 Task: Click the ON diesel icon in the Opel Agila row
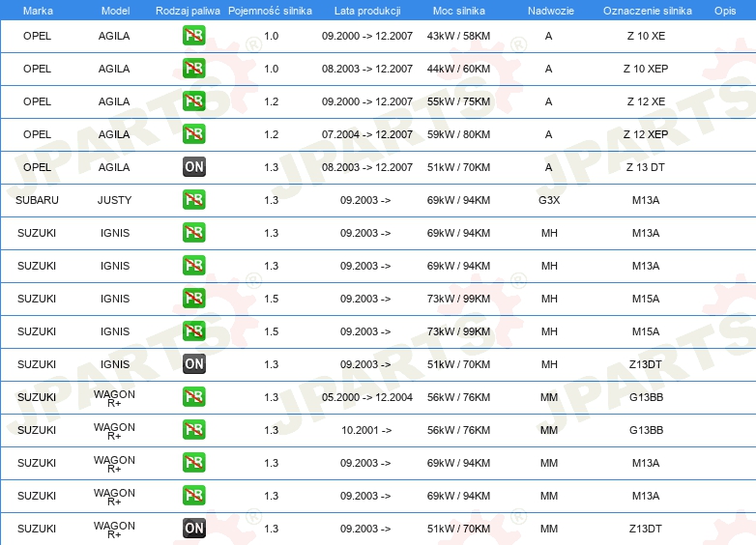click(193, 167)
